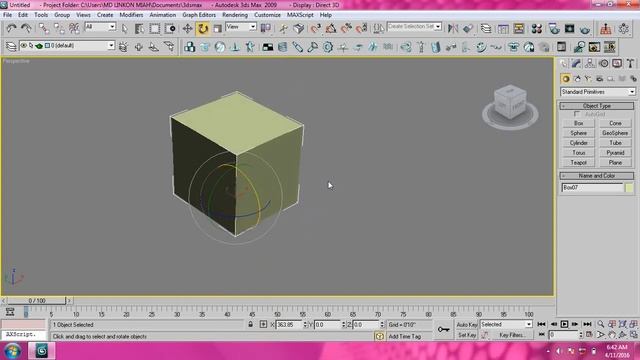Click the 0 / 100 time slider
This screenshot has width=640, height=360.
pyautogui.click(x=37, y=301)
